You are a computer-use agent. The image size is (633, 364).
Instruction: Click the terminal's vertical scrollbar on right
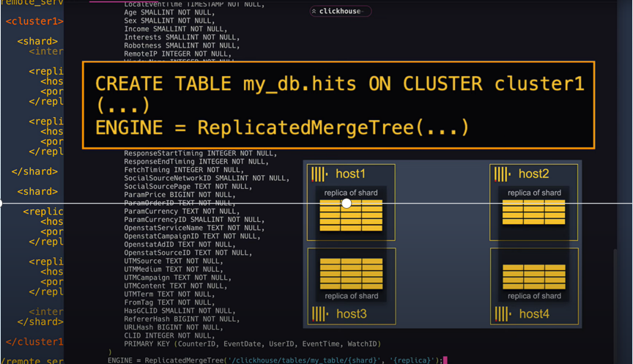click(615, 307)
